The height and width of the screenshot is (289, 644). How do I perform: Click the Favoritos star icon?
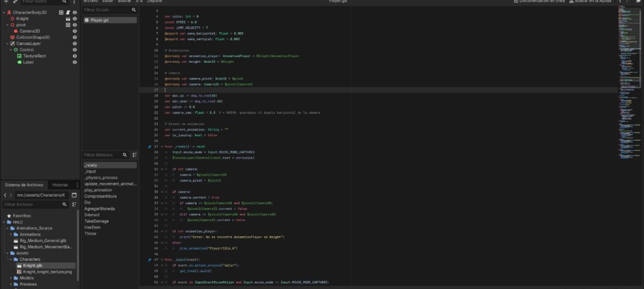click(9, 215)
